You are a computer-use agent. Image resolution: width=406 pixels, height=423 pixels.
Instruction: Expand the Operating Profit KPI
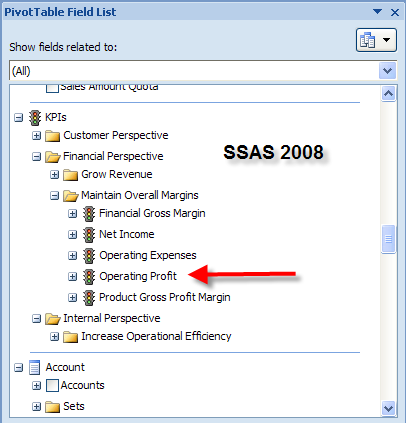[72, 277]
